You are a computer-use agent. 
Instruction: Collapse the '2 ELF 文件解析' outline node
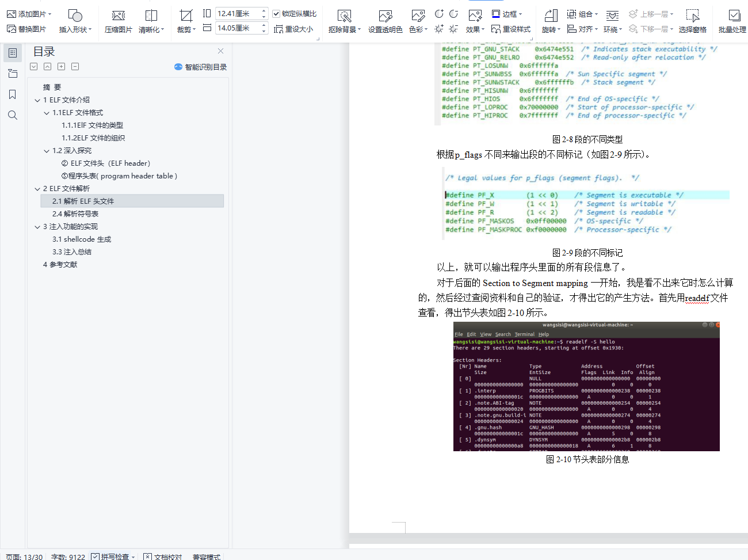tap(37, 189)
